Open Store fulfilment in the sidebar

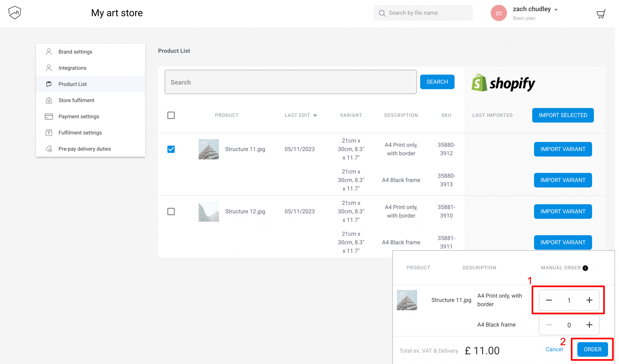point(76,100)
